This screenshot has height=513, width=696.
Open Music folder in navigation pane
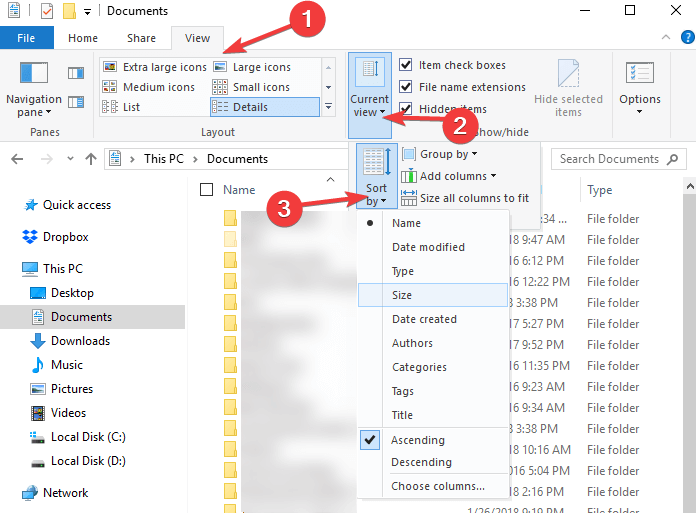click(57, 365)
